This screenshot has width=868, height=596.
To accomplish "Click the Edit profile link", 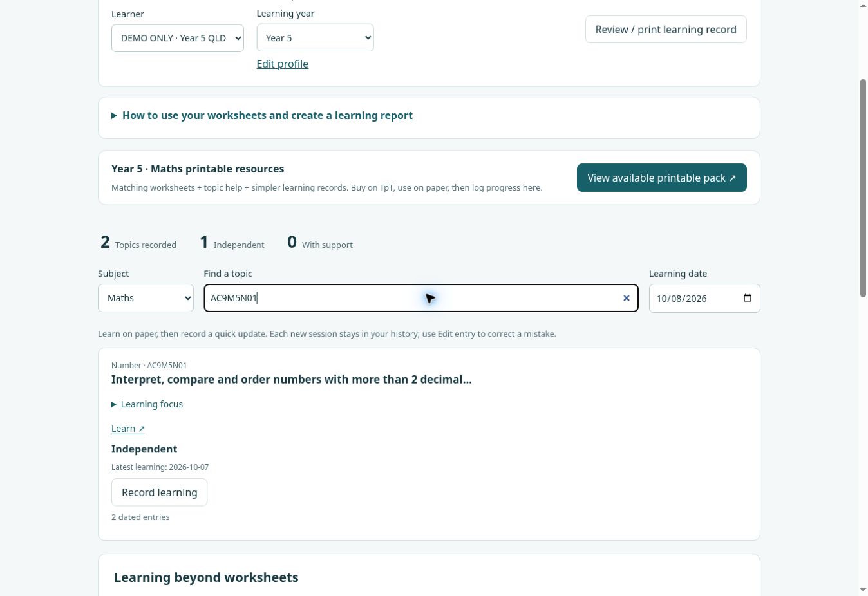I will [x=283, y=64].
